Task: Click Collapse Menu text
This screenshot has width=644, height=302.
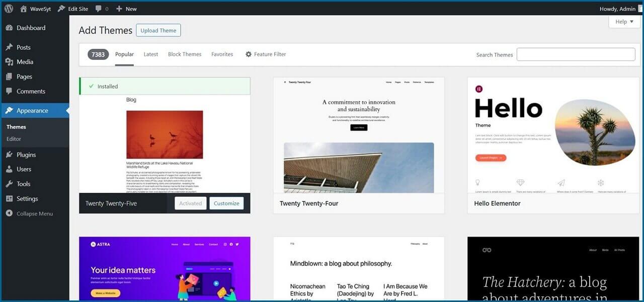Action: 35,213
